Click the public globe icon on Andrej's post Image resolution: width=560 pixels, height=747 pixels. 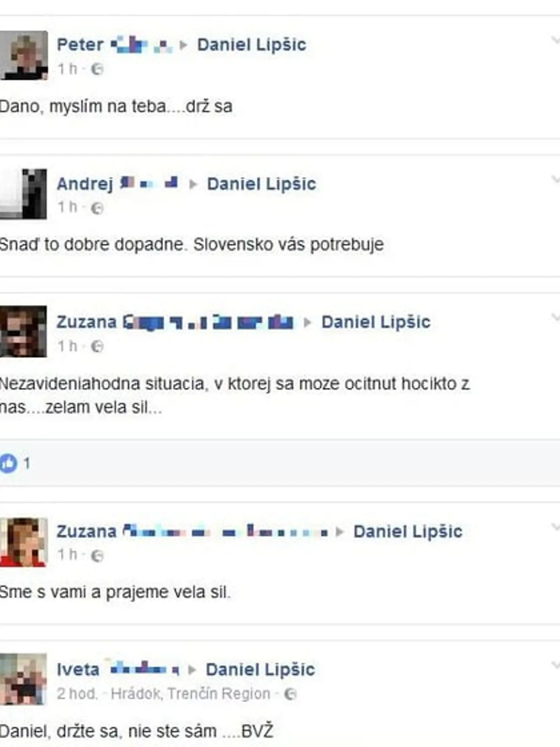tap(97, 208)
